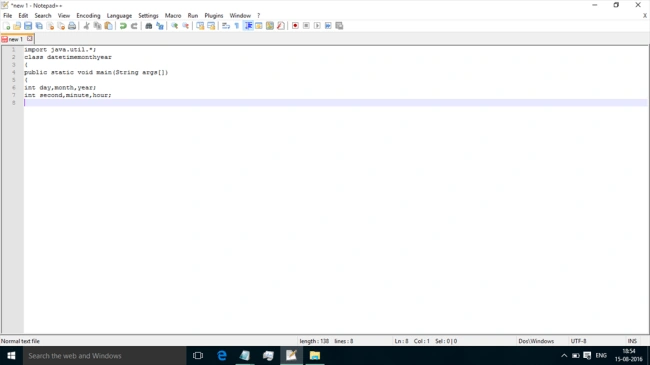Open File Explorer from taskbar
This screenshot has width=650, height=365.
pyautogui.click(x=315, y=355)
